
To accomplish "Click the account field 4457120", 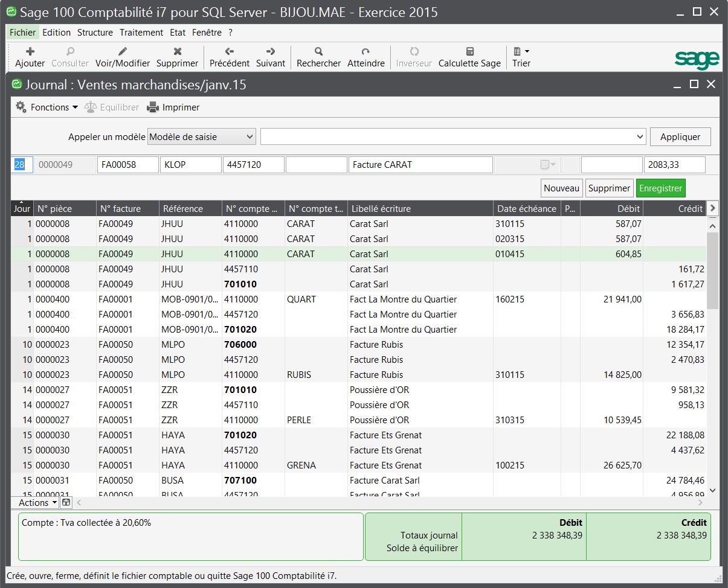I will [254, 164].
